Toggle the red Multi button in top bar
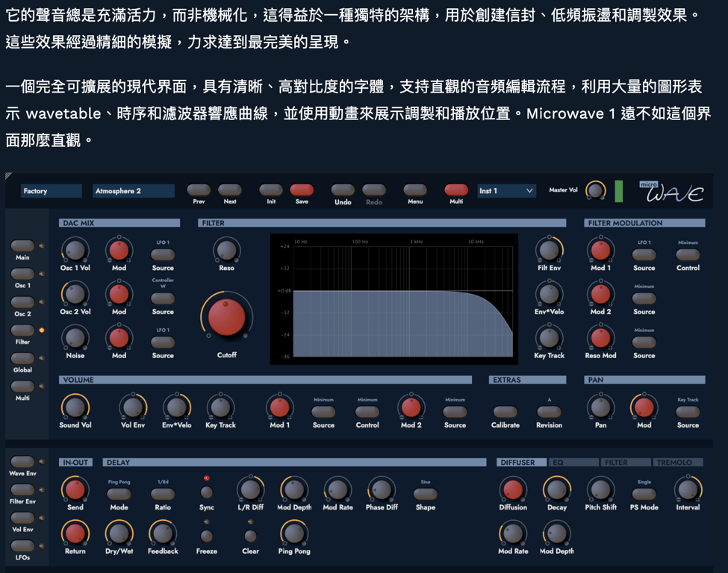This screenshot has width=728, height=573. pos(456,190)
